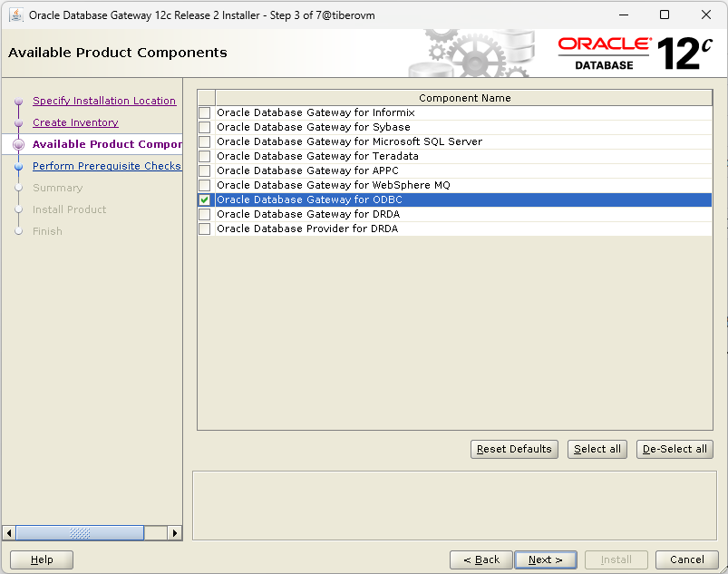Tick the Provider for DRDA checkbox
The height and width of the screenshot is (574, 728).
tap(204, 229)
